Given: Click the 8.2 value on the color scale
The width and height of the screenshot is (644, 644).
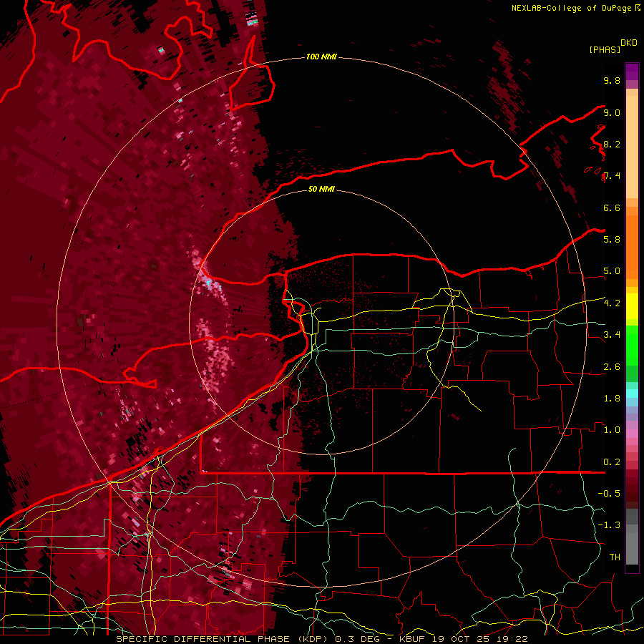Looking at the screenshot, I should 612,144.
